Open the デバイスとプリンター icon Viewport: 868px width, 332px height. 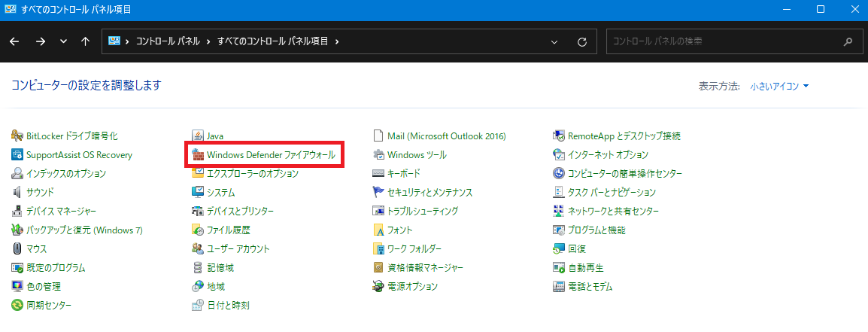point(197,212)
